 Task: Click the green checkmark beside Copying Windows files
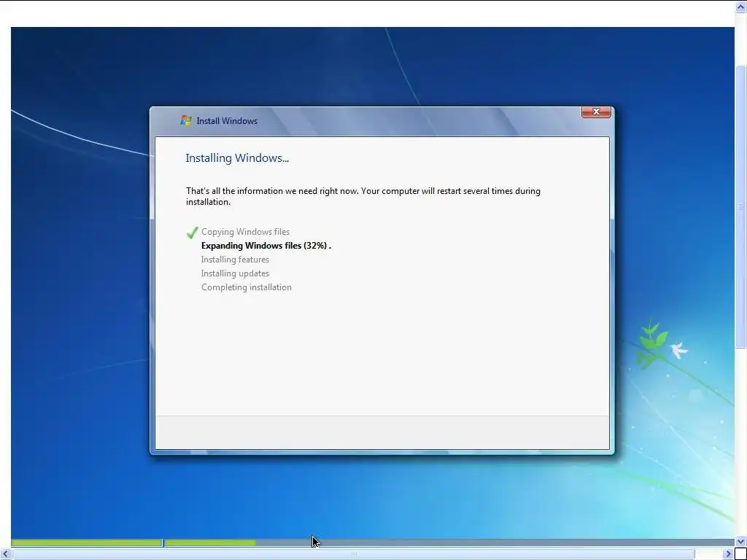pos(192,233)
